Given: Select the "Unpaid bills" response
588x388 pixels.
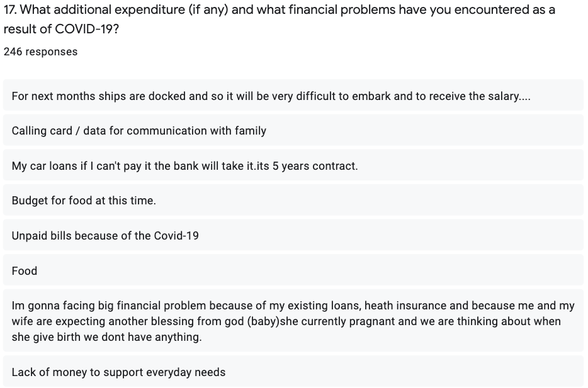Looking at the screenshot, I should [105, 236].
